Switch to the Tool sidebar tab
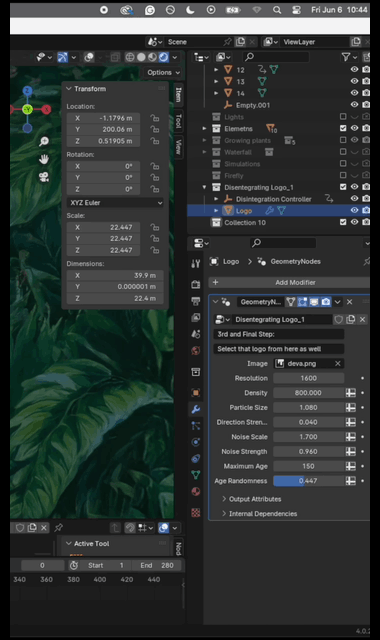 [x=178, y=121]
